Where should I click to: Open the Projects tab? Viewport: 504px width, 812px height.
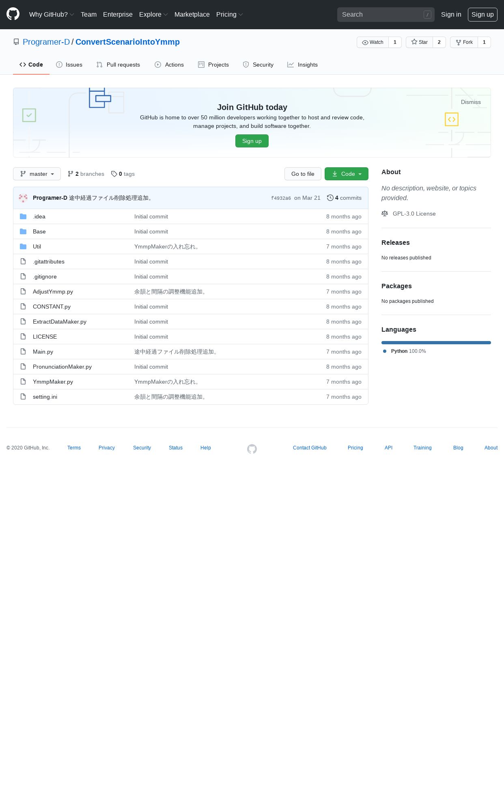213,65
